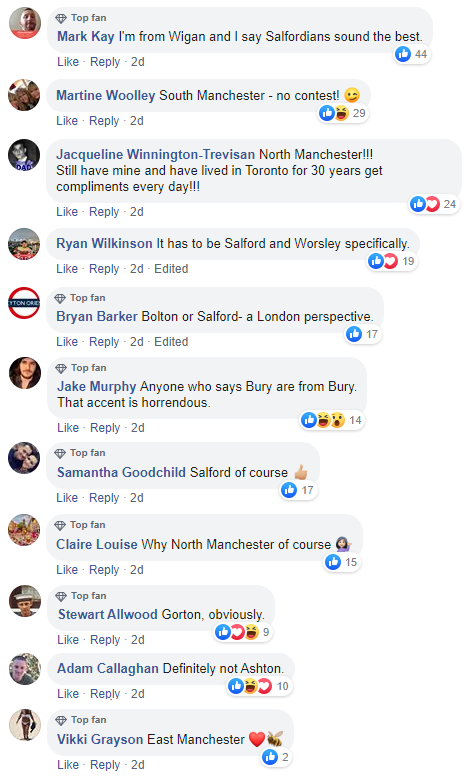View edit history on Ryan Wilkinson's comment
The width and height of the screenshot is (468, 778).
[x=171, y=269]
